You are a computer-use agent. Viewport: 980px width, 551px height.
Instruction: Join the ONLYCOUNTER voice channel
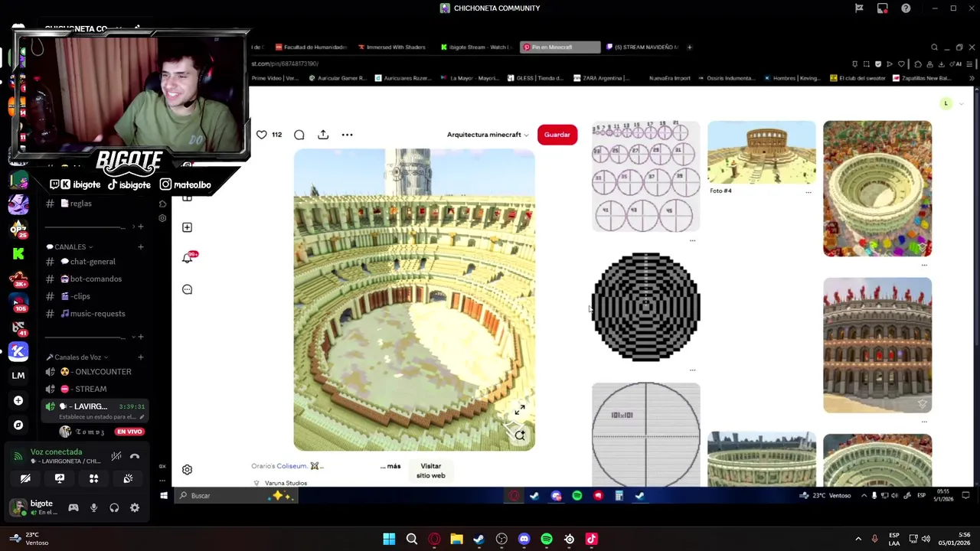(x=95, y=372)
